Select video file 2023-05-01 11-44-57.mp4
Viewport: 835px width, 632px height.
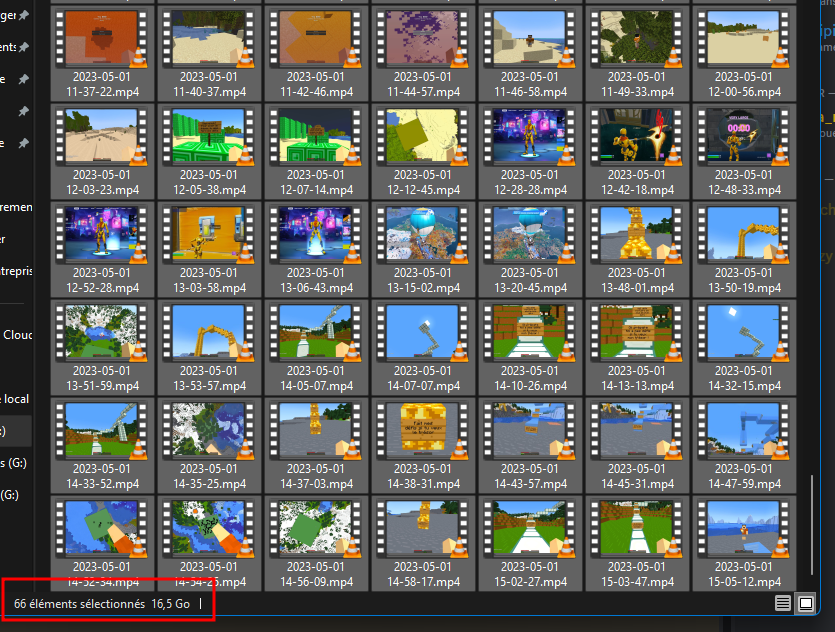423,53
